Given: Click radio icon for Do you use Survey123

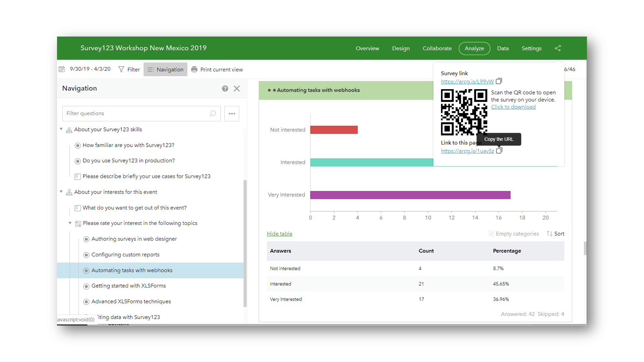Looking at the screenshot, I should [77, 161].
